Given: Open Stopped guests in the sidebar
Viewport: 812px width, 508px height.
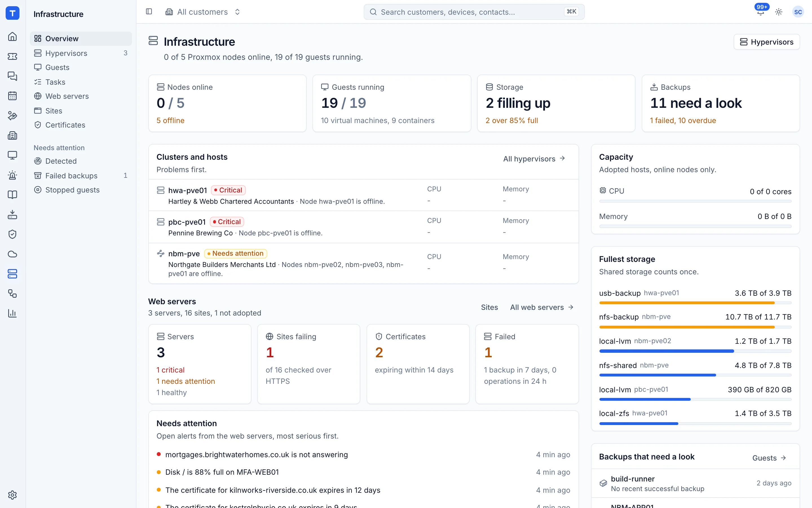Looking at the screenshot, I should coord(81,190).
